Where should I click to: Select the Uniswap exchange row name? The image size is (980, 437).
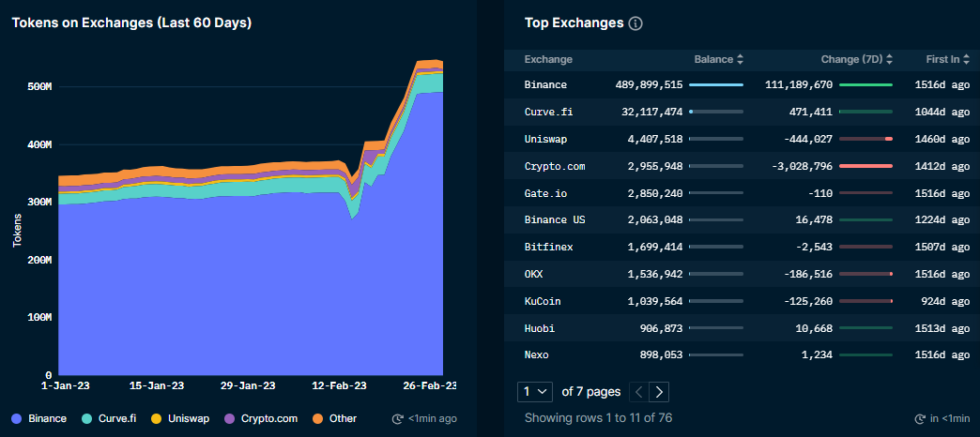545,139
